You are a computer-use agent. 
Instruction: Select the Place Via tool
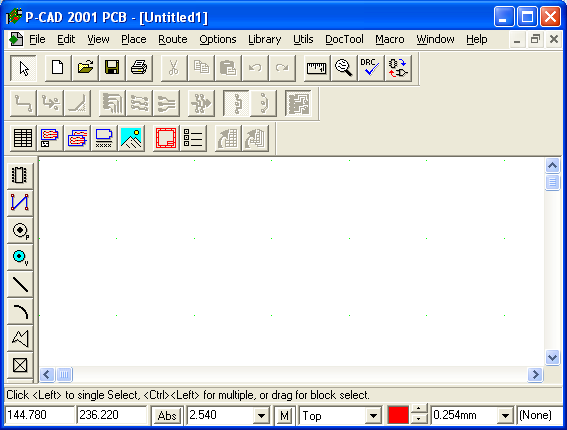coord(20,257)
